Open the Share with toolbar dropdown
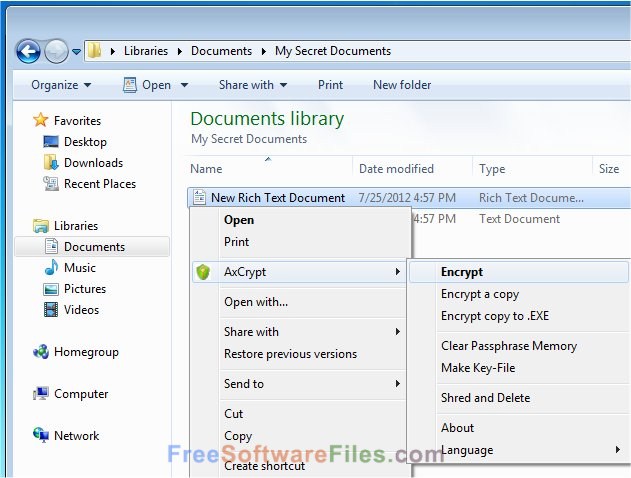 click(253, 85)
